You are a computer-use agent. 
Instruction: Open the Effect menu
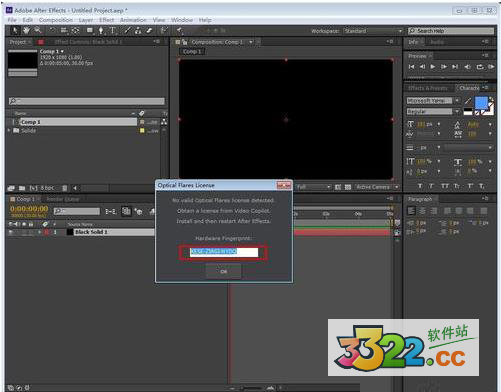107,20
